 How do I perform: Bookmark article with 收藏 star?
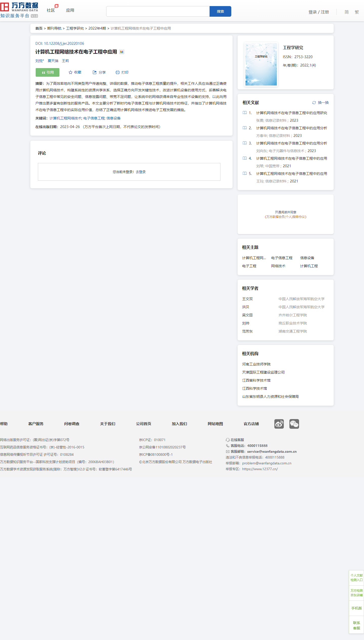pyautogui.click(x=75, y=72)
